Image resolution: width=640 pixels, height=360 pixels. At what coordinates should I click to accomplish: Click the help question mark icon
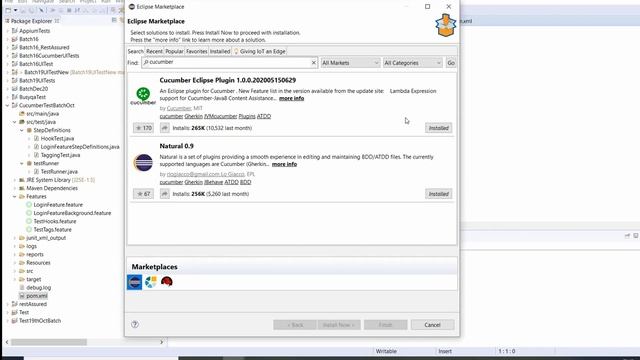point(135,324)
